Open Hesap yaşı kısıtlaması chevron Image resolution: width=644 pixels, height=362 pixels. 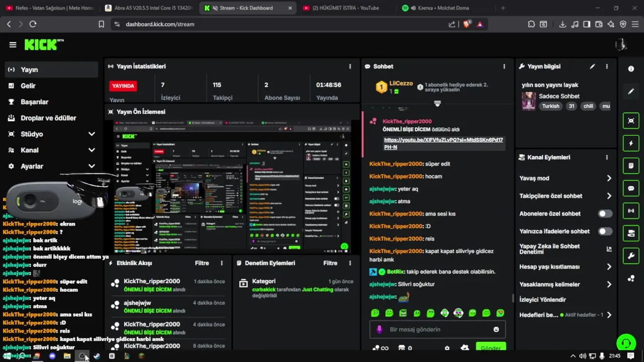point(609,267)
